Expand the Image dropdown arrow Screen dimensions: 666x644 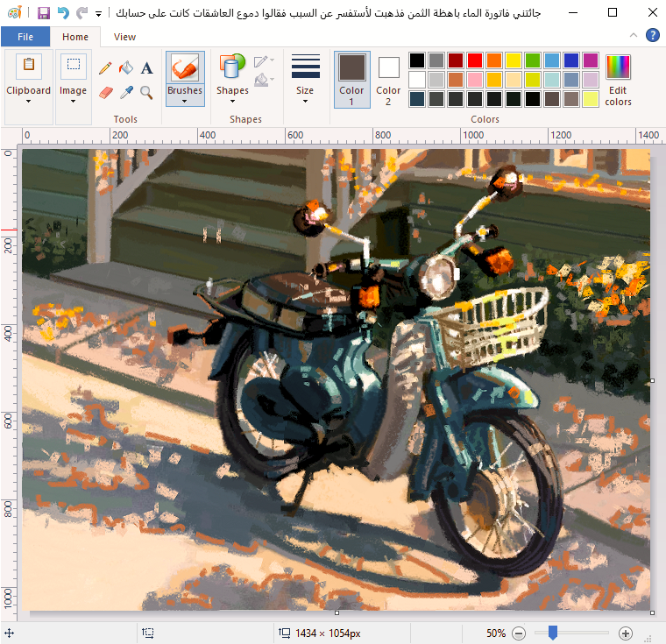pos(73,102)
